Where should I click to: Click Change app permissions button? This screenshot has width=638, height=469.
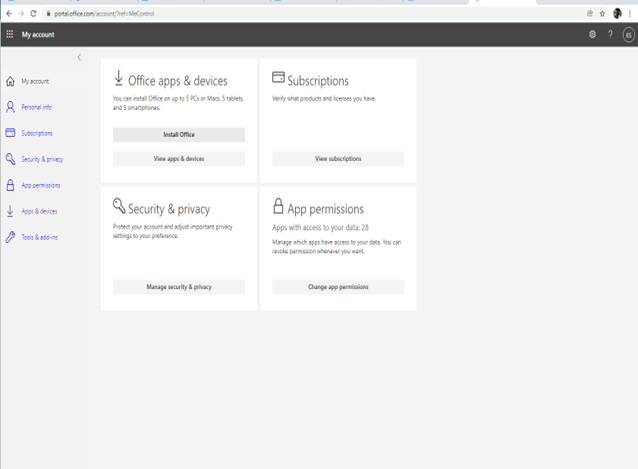click(x=338, y=287)
